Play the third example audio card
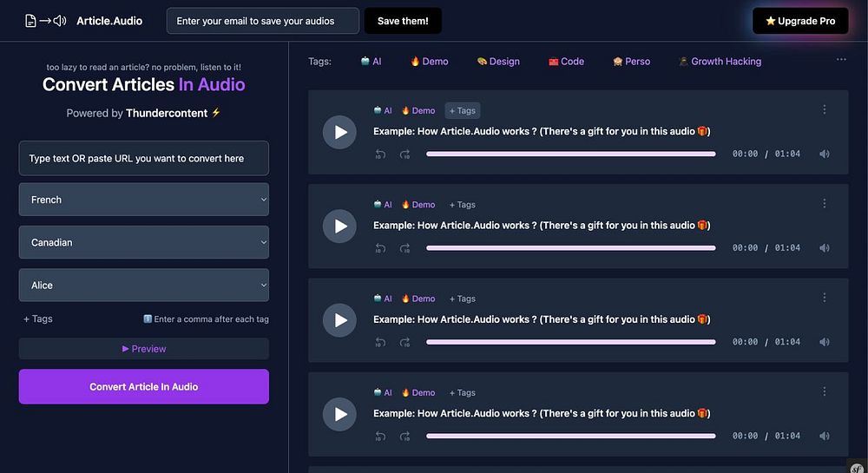 click(x=339, y=320)
